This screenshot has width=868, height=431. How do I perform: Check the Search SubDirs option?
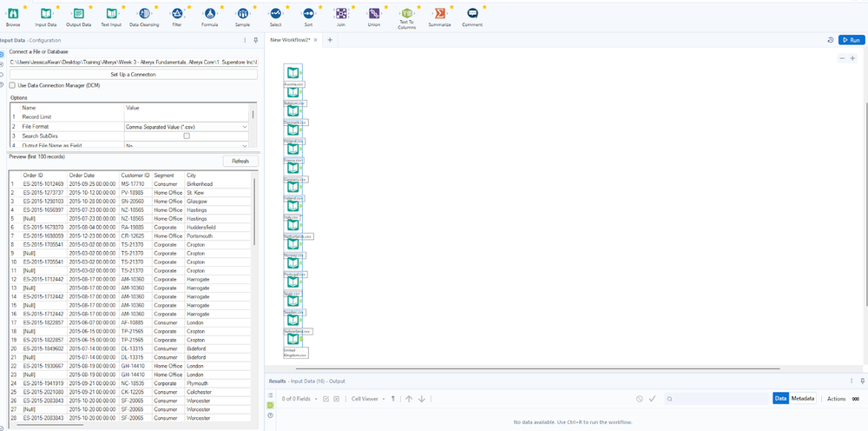187,136
